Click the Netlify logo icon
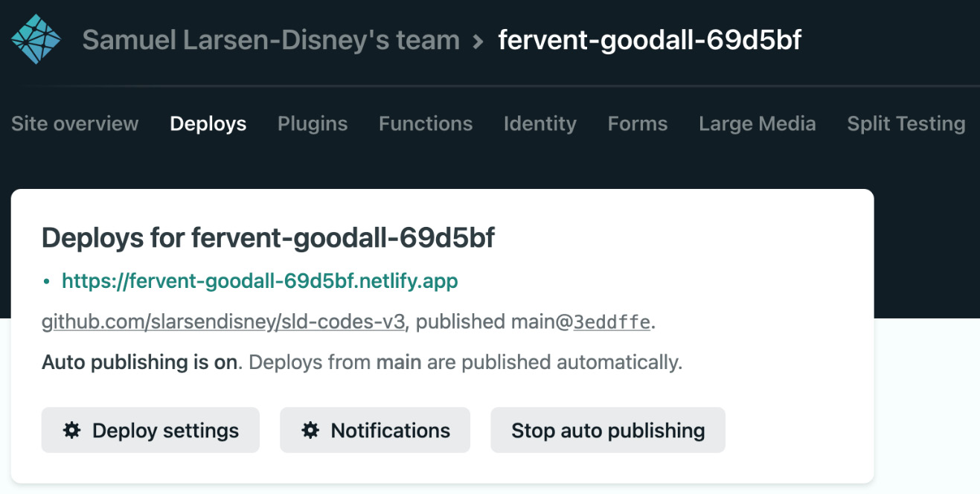This screenshot has height=494, width=980. 36,39
